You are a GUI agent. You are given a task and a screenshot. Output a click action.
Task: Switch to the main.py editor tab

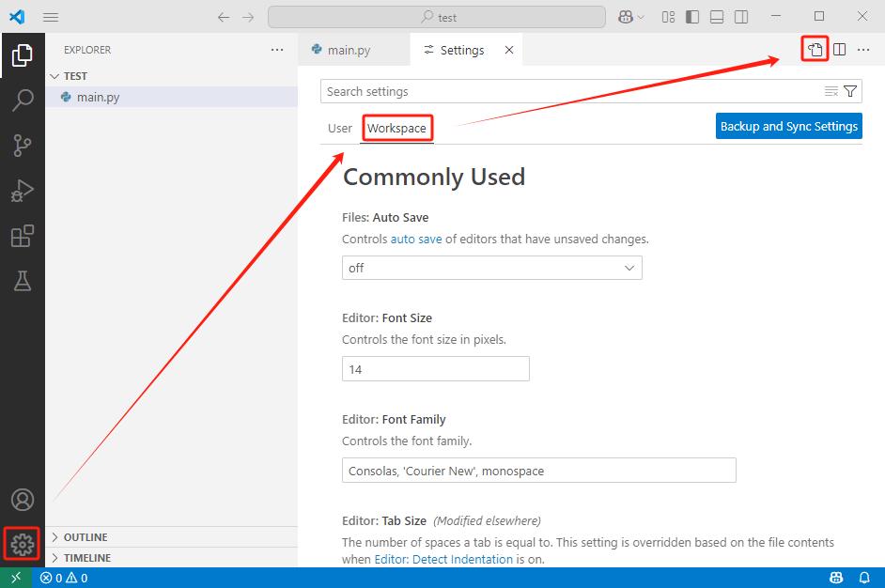pos(354,50)
